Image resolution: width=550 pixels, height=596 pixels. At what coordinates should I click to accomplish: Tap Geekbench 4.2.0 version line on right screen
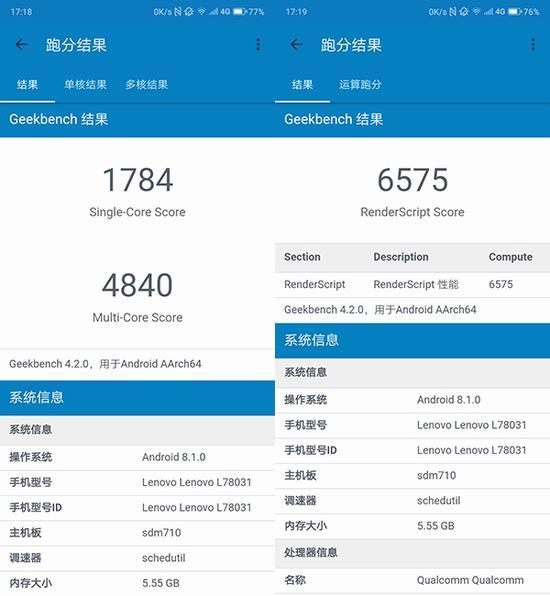[380, 310]
